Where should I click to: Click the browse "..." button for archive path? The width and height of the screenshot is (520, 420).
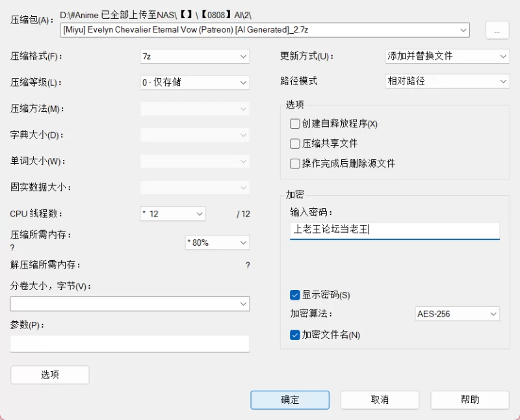point(497,30)
